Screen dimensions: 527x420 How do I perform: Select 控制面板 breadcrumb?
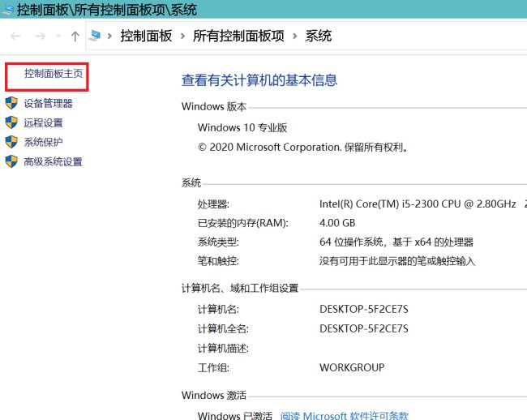(146, 36)
